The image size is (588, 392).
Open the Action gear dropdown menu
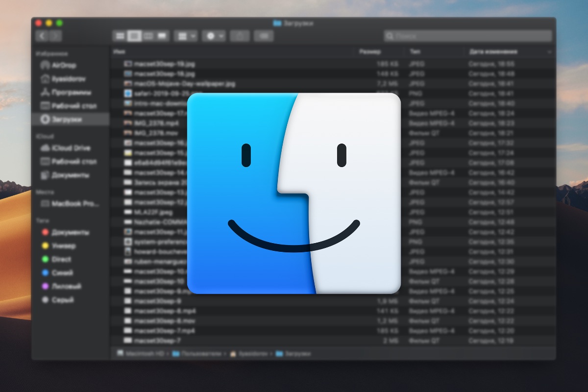214,36
